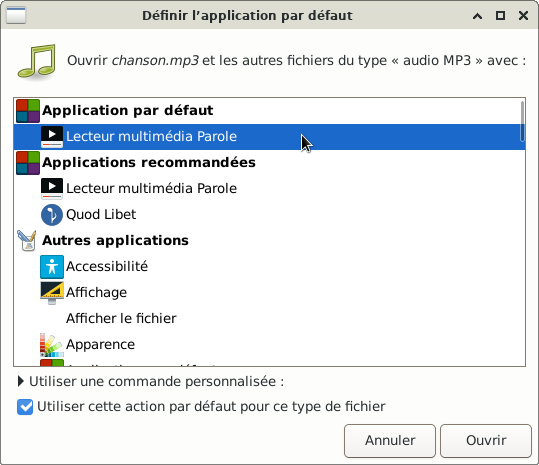539x465 pixels.
Task: Click the Apparence color palette icon
Action: point(52,345)
